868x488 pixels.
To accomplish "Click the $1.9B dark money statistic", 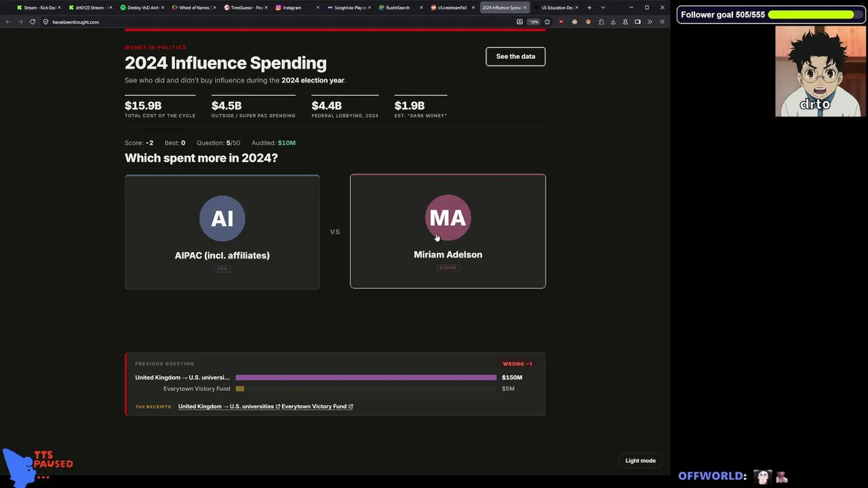I will click(421, 108).
